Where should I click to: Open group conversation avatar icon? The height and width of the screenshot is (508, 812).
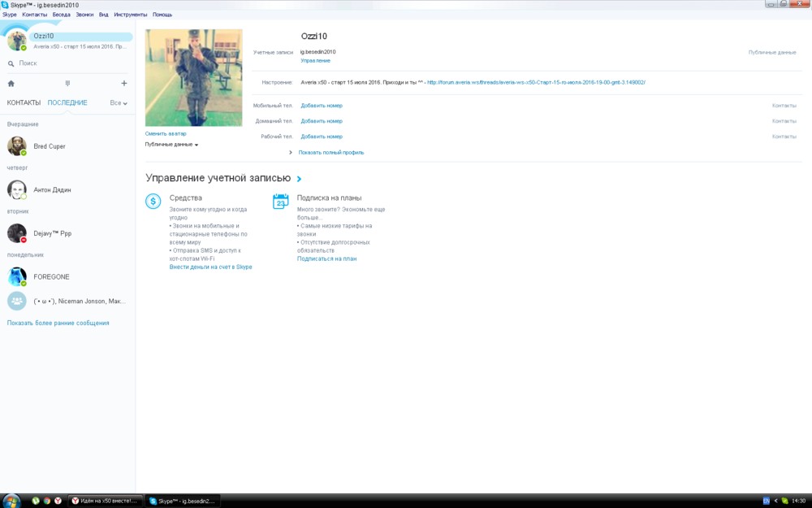tap(17, 301)
